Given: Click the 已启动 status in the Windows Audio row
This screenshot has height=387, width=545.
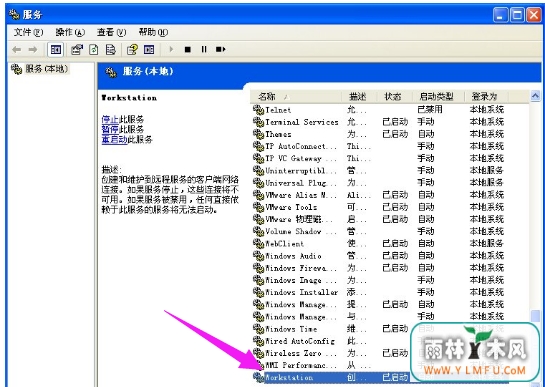Looking at the screenshot, I should 395,256.
